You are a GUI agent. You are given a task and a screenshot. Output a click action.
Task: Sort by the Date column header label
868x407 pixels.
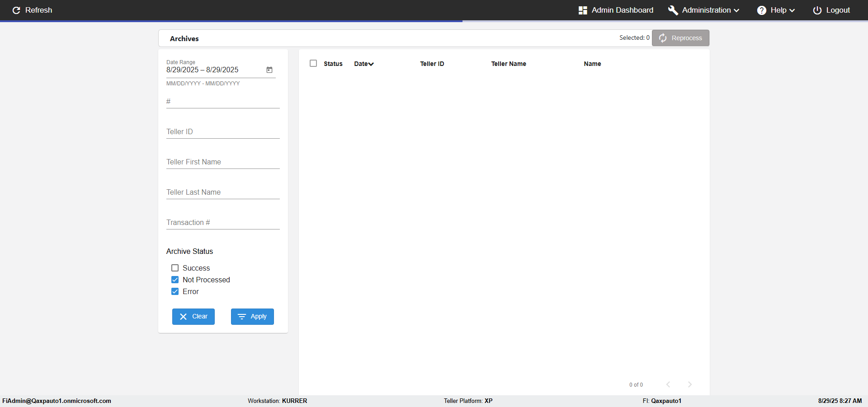click(361, 64)
